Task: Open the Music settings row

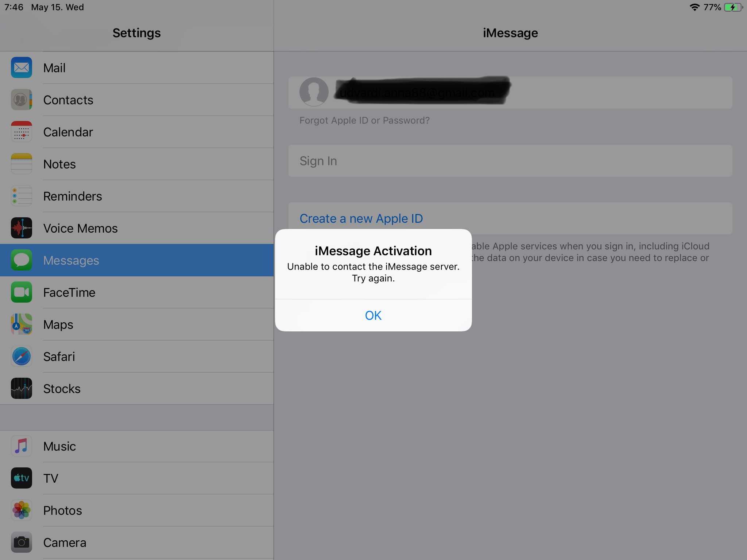Action: click(137, 446)
